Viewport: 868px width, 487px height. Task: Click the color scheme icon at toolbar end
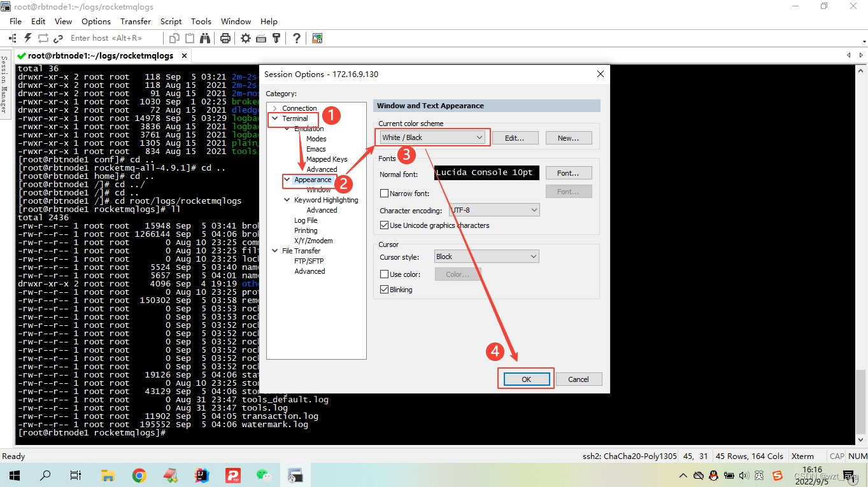click(317, 38)
